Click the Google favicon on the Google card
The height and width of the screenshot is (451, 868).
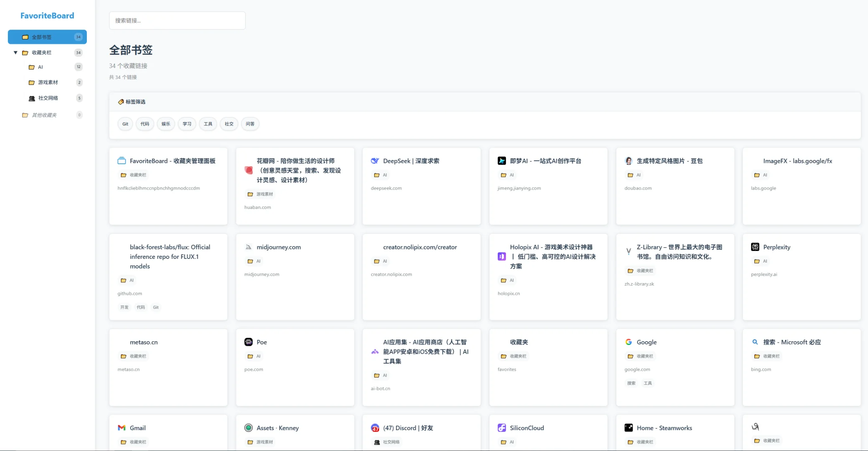point(628,342)
